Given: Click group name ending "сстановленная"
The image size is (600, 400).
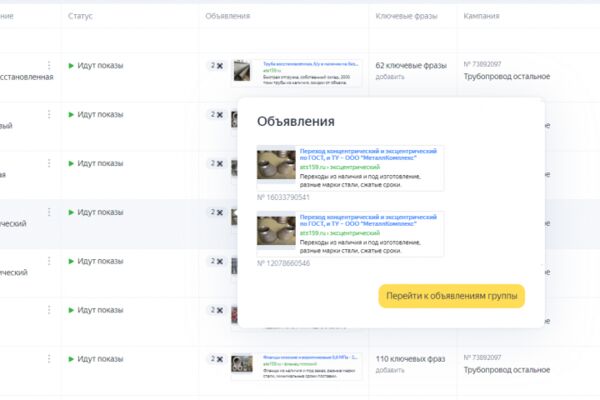Looking at the screenshot, I should [x=27, y=77].
